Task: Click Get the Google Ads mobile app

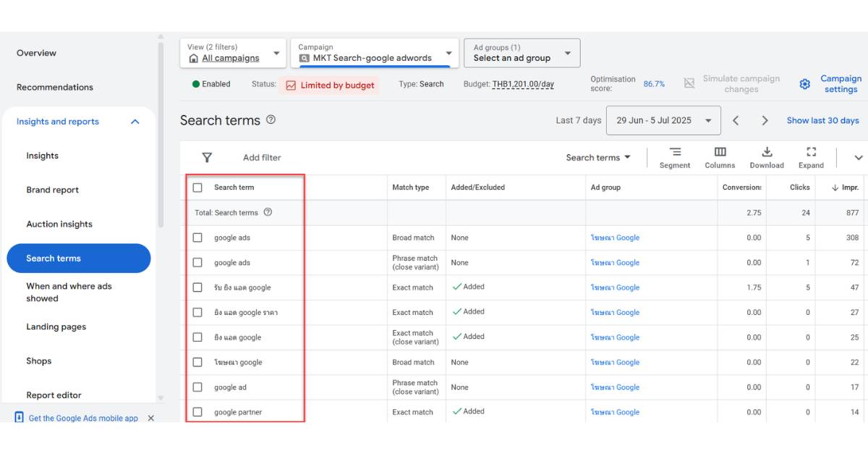Action: [83, 418]
